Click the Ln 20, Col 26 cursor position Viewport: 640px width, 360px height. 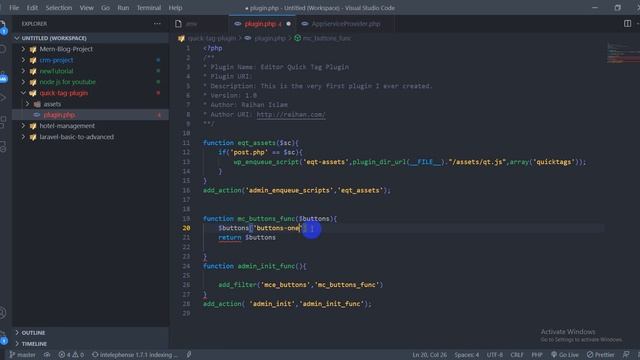429,355
